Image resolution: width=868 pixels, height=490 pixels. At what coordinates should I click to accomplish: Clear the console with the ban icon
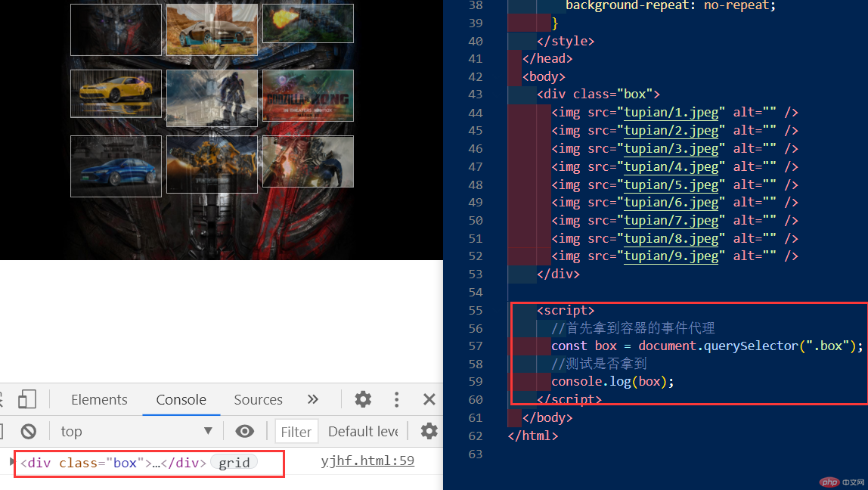[x=29, y=431]
